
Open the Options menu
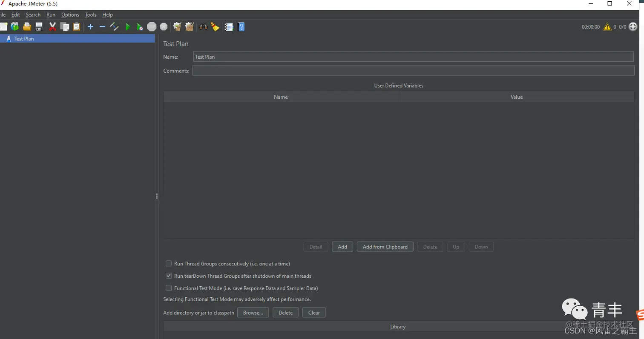(70, 14)
